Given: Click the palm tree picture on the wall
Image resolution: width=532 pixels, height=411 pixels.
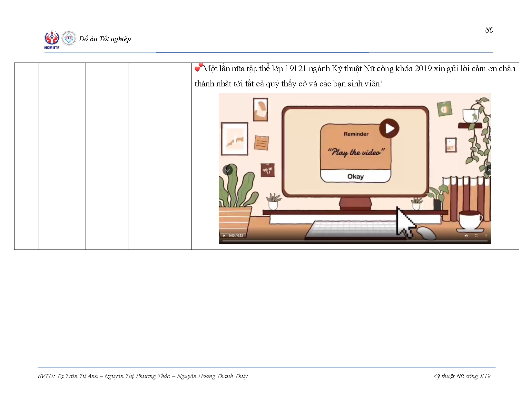Looking at the screenshot, I should point(267,170).
